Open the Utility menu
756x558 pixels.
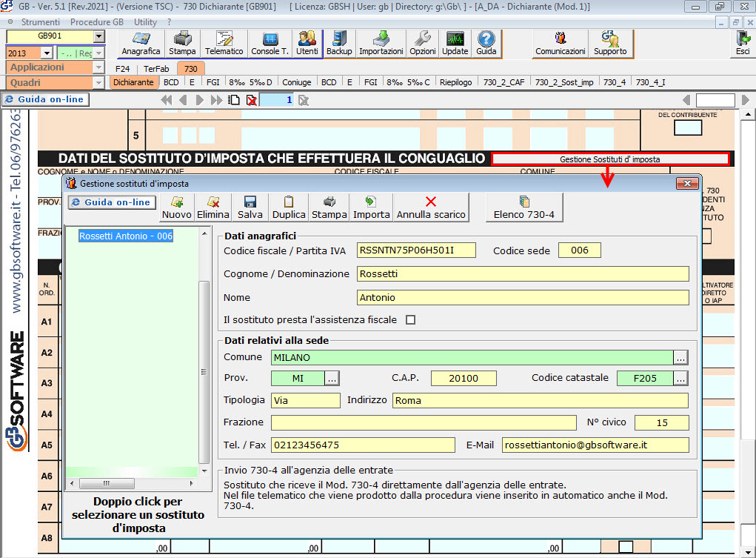[x=145, y=22]
